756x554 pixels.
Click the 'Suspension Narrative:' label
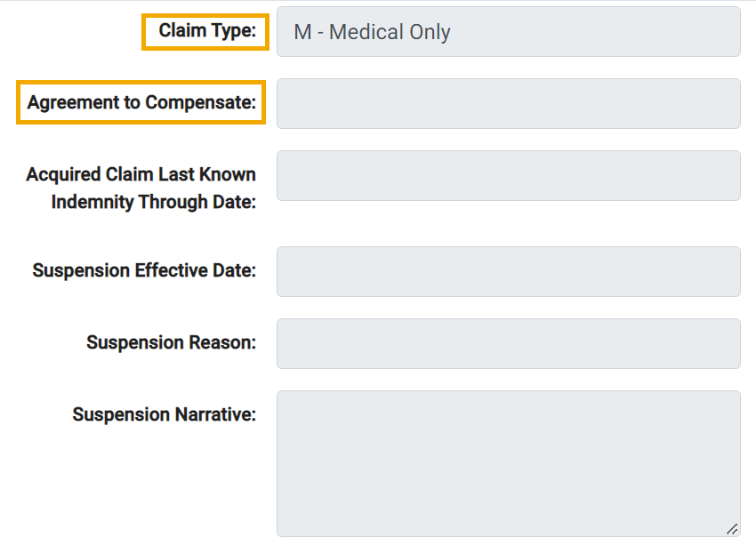164,414
